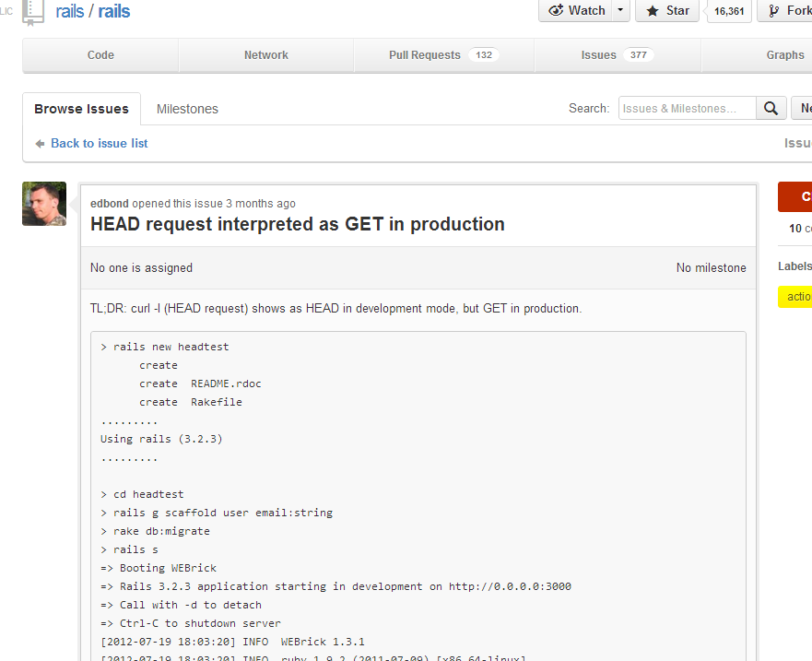
Task: Open the Network tab
Action: click(265, 55)
